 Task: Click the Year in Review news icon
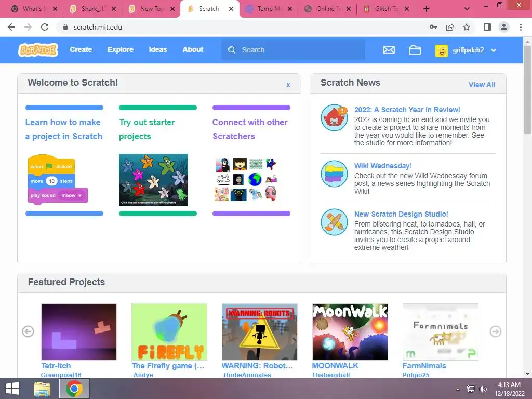(334, 118)
